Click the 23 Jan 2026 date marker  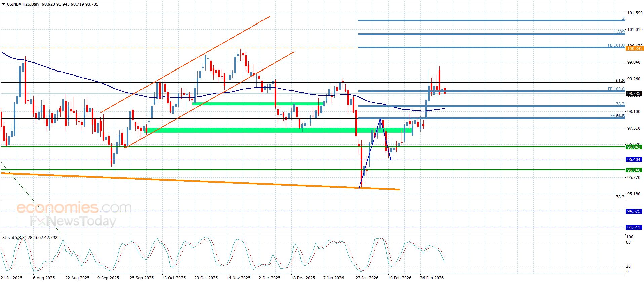tap(367, 278)
